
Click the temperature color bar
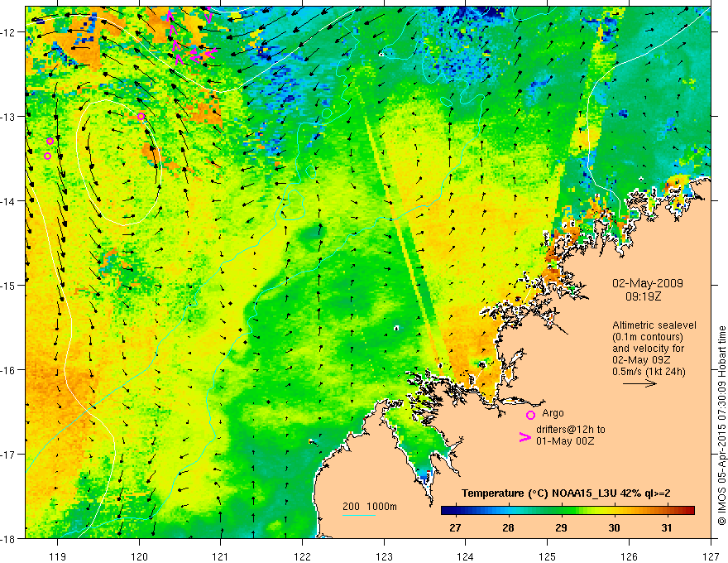coord(568,510)
